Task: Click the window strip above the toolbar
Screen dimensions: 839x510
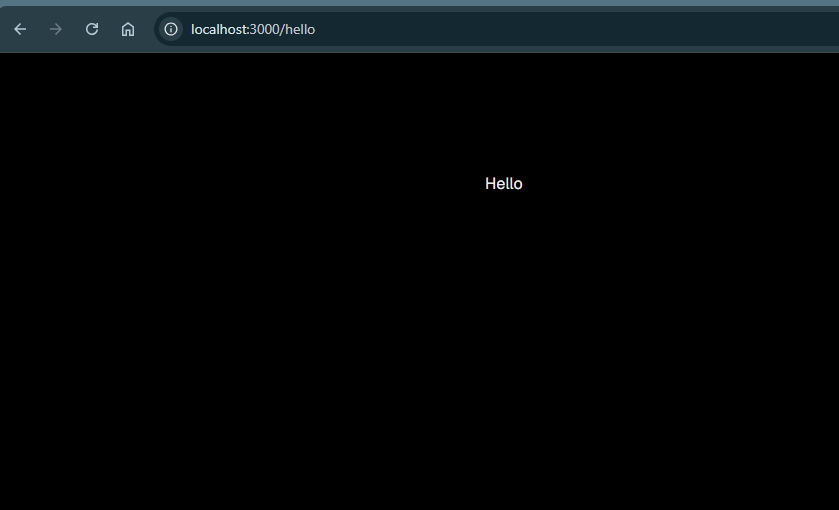Action: [x=420, y=3]
